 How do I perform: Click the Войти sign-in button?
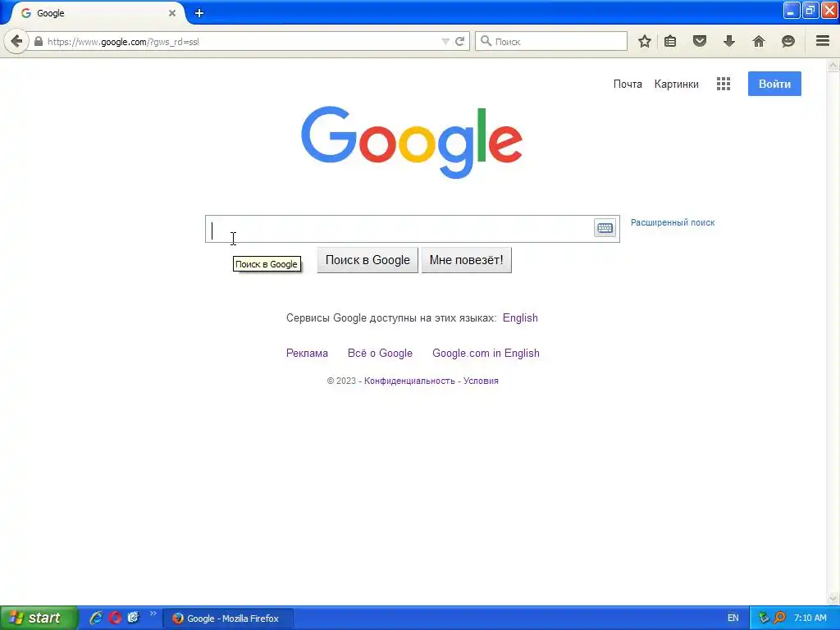point(774,84)
